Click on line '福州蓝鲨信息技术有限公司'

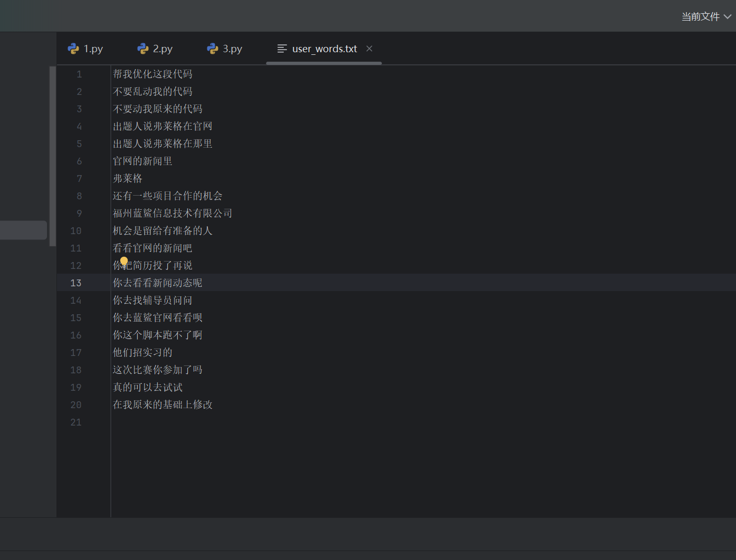coord(173,214)
